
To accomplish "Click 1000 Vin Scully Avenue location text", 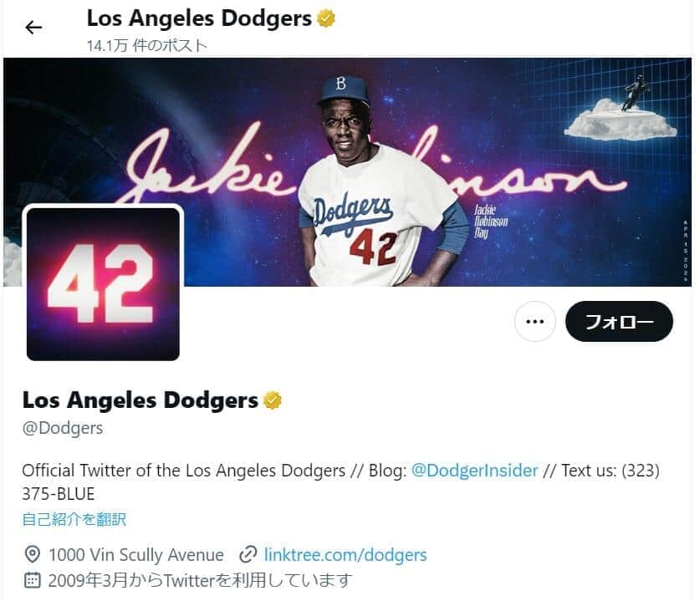I will pyautogui.click(x=136, y=554).
